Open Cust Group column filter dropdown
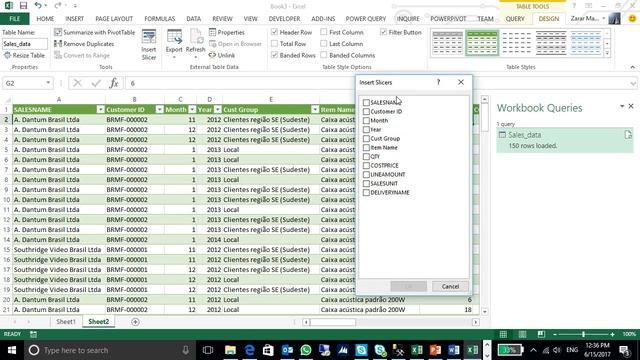The image size is (640, 360). pyautogui.click(x=315, y=110)
